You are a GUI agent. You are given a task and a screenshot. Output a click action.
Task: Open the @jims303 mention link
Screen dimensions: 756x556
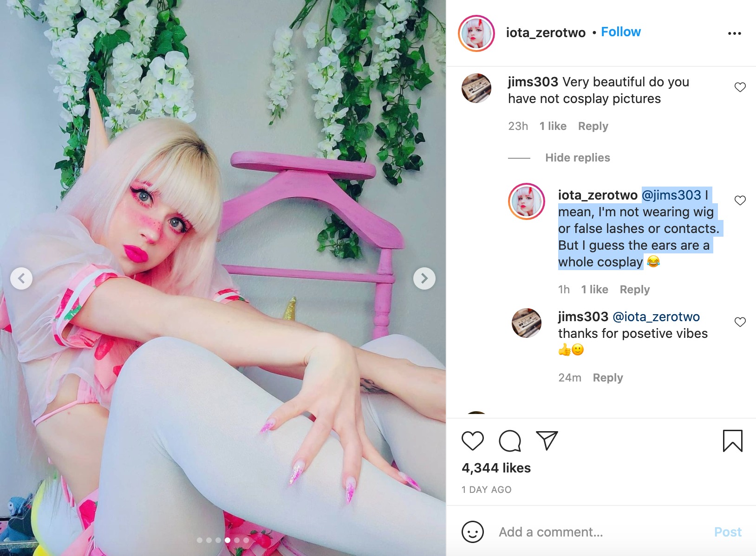point(671,195)
